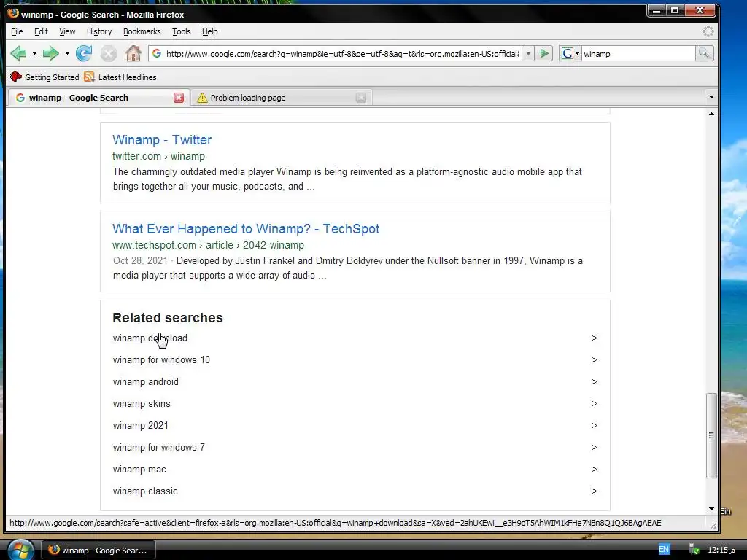
Task: Click the arrow next to winamp classic
Action: coord(594,491)
